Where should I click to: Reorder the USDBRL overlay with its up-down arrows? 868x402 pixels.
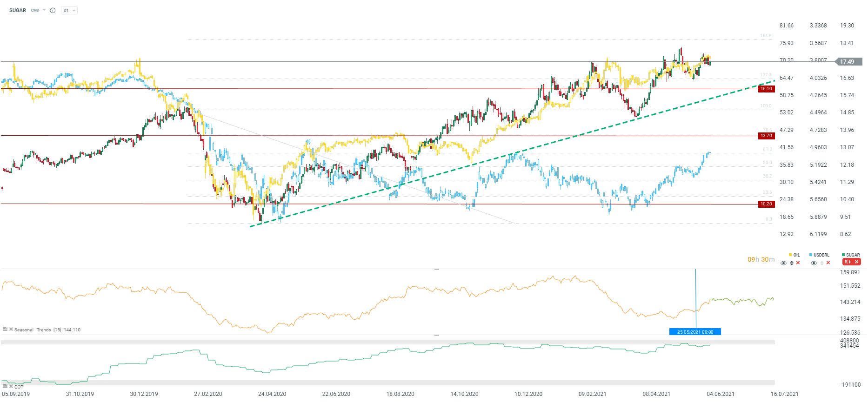(x=822, y=263)
